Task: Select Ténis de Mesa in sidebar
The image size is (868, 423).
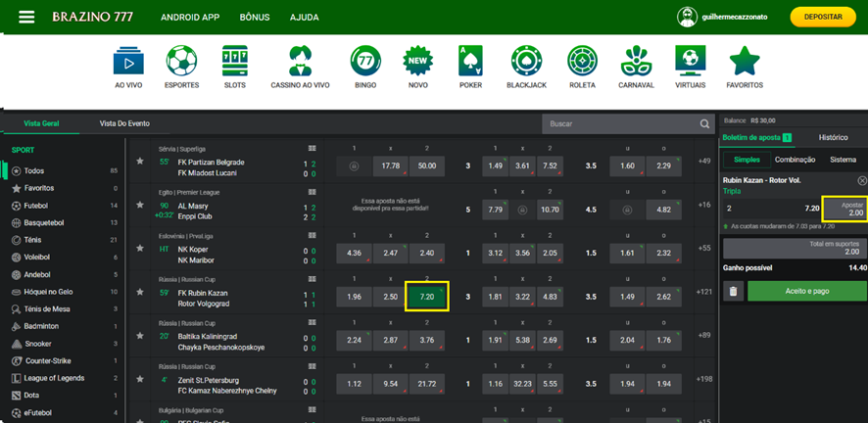Action: [64, 309]
